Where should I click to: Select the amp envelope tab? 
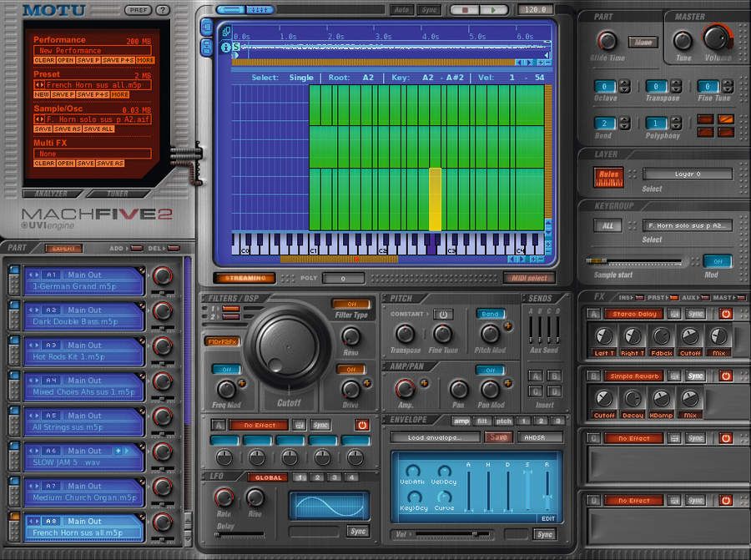click(x=461, y=421)
